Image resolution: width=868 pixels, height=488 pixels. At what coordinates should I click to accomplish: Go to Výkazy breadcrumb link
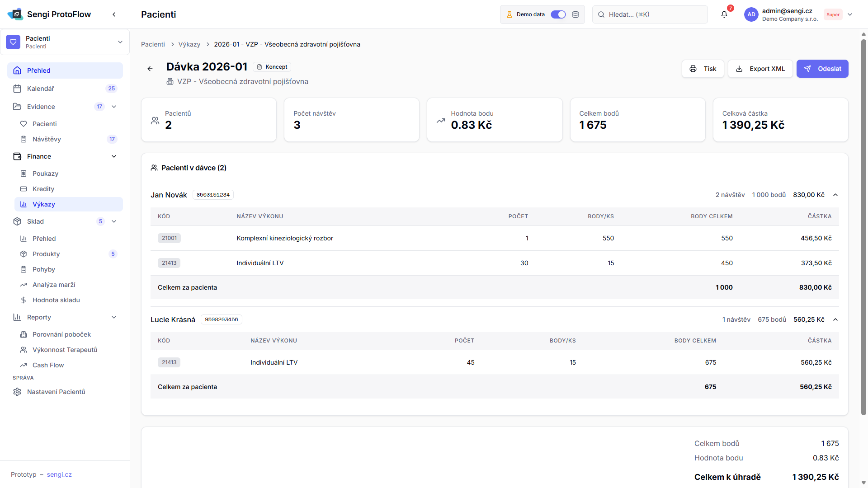click(x=189, y=44)
